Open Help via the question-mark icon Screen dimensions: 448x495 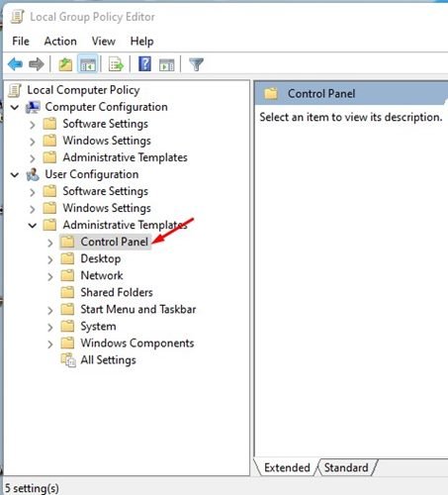pos(144,63)
